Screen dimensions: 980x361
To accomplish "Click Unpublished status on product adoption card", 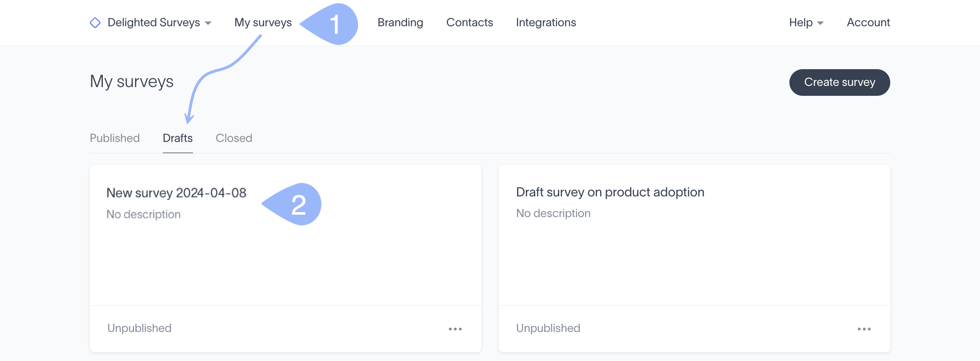I will [x=548, y=328].
